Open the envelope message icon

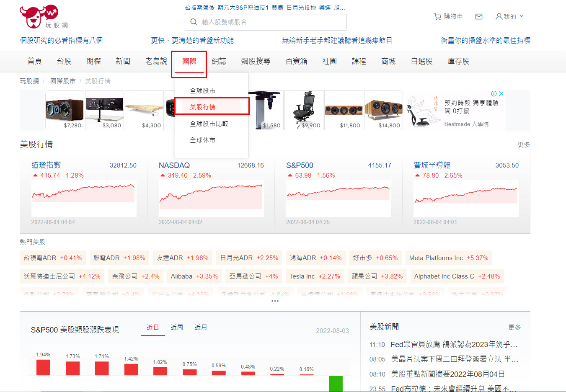[x=478, y=16]
